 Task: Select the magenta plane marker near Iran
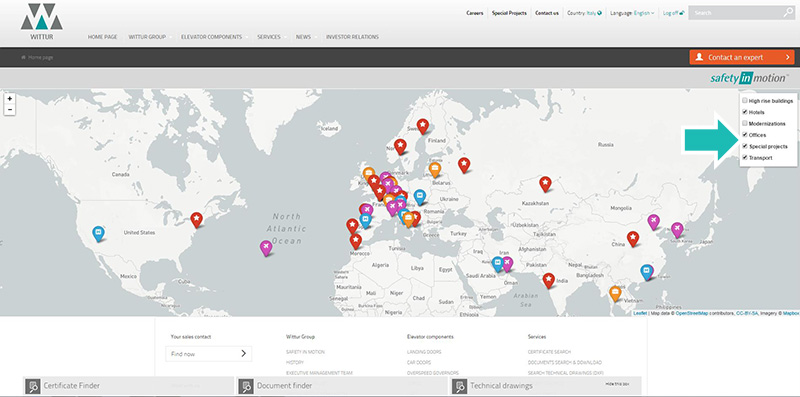[x=507, y=264]
